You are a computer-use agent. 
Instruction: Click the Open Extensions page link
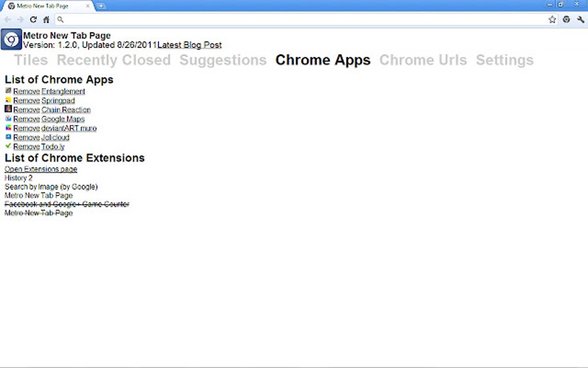tap(40, 169)
